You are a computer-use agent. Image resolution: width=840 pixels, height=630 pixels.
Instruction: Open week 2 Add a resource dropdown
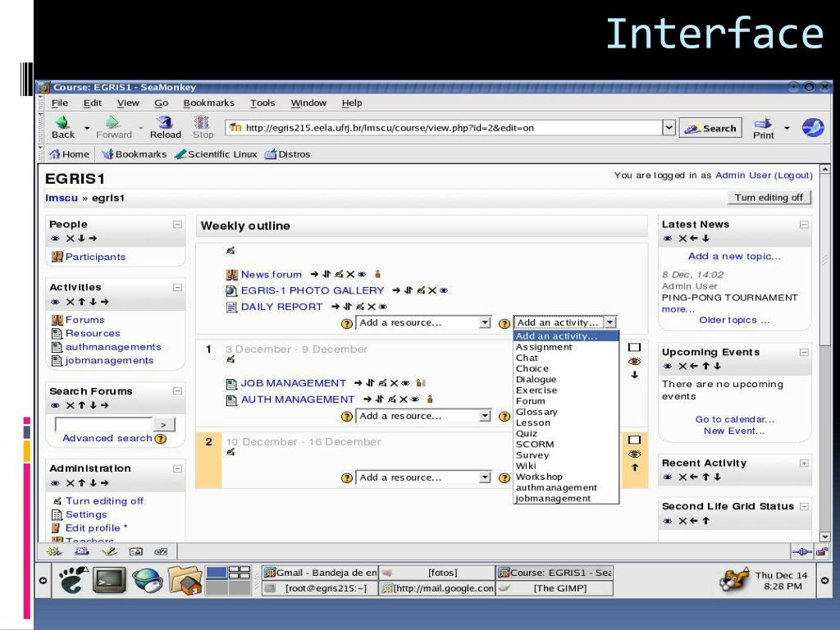(423, 477)
